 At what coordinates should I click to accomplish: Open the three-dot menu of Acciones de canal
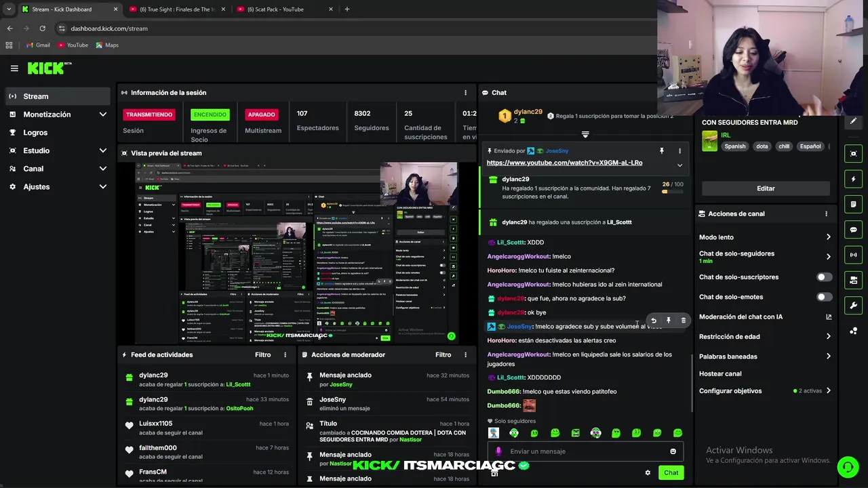click(826, 213)
